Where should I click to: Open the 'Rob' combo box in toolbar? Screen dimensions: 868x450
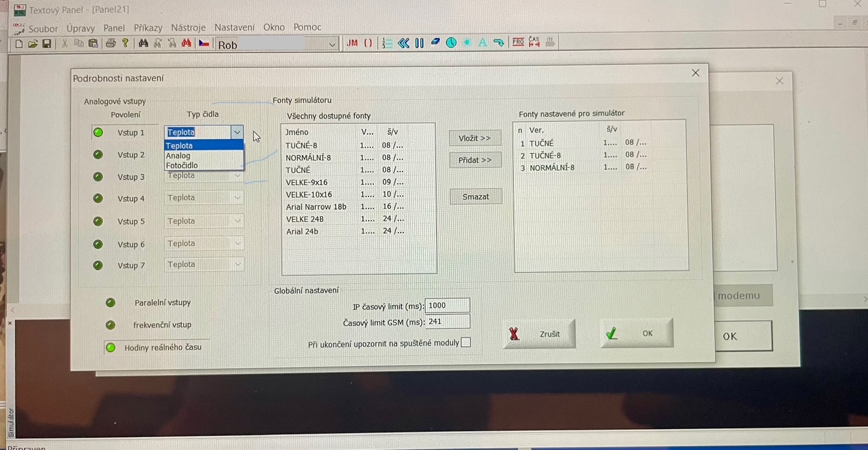332,45
